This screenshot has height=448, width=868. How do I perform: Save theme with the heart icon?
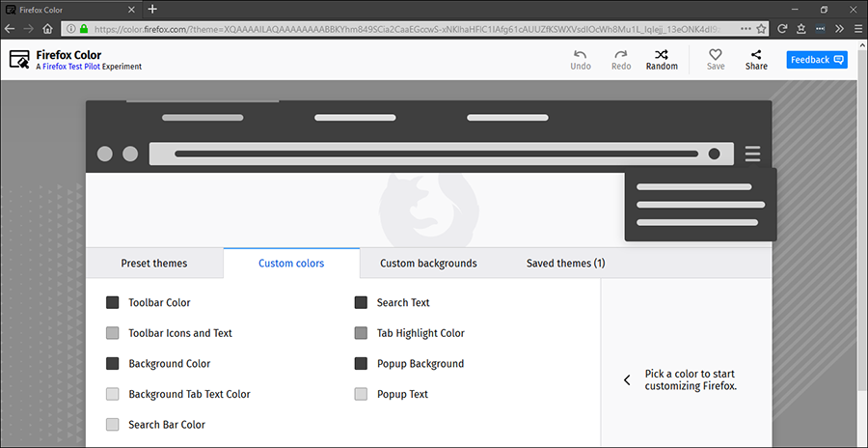(x=716, y=54)
